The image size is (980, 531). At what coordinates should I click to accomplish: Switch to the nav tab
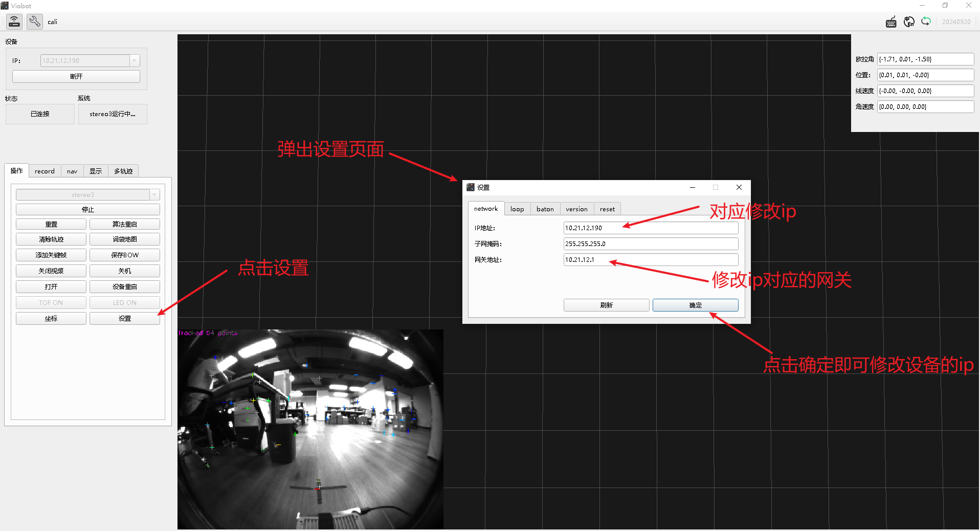pos(72,171)
